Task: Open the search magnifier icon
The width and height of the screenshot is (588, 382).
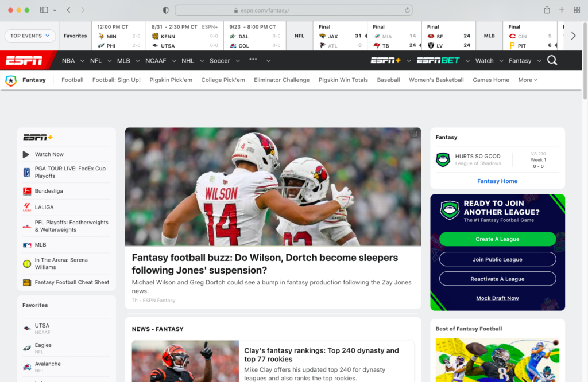Action: tap(552, 60)
